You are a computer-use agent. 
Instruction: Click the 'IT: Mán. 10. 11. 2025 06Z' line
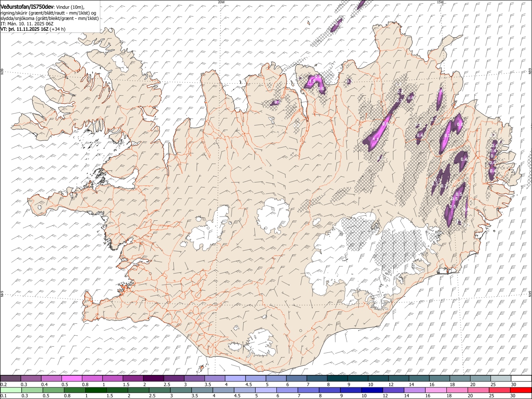(x=27, y=24)
